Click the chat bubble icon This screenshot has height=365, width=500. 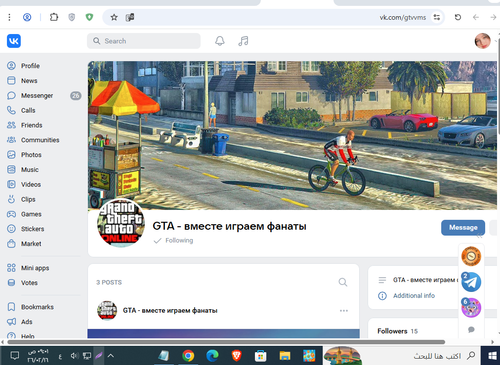(471, 330)
